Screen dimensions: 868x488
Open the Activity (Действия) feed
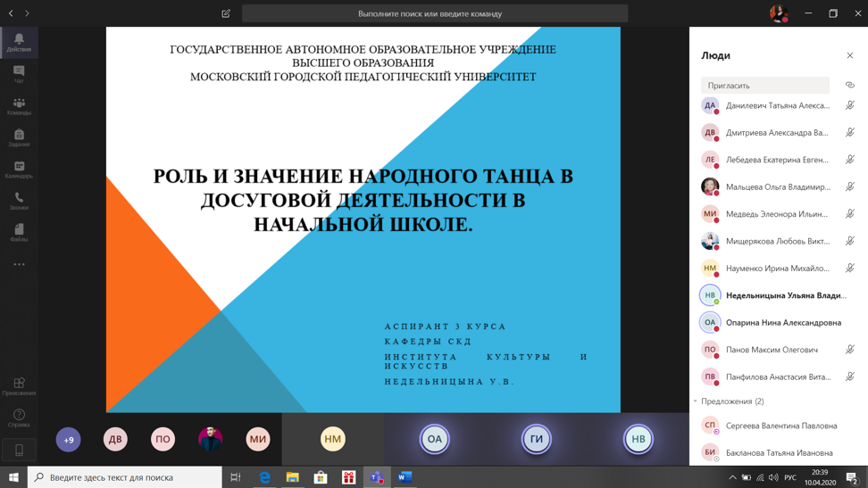tap(19, 42)
